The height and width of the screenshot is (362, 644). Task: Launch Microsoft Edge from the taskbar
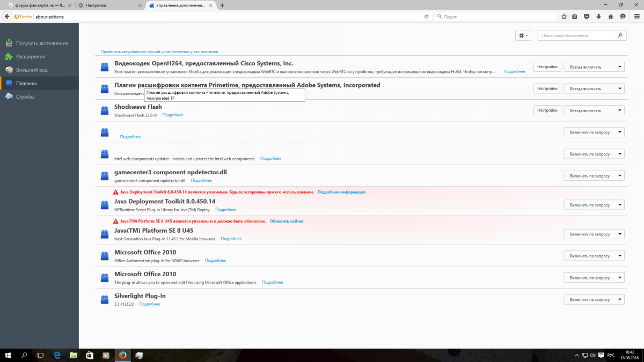(x=57, y=355)
